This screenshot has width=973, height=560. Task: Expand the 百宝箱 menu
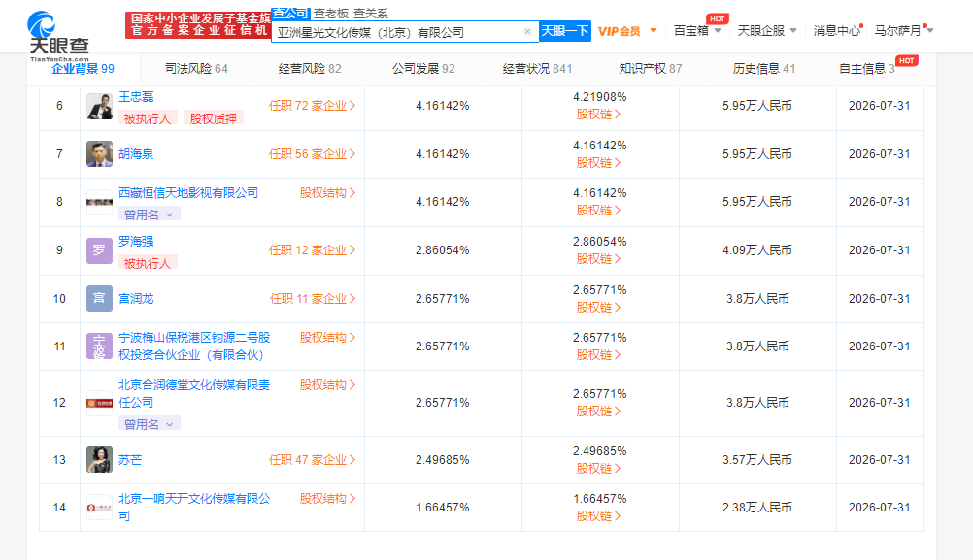click(x=697, y=30)
